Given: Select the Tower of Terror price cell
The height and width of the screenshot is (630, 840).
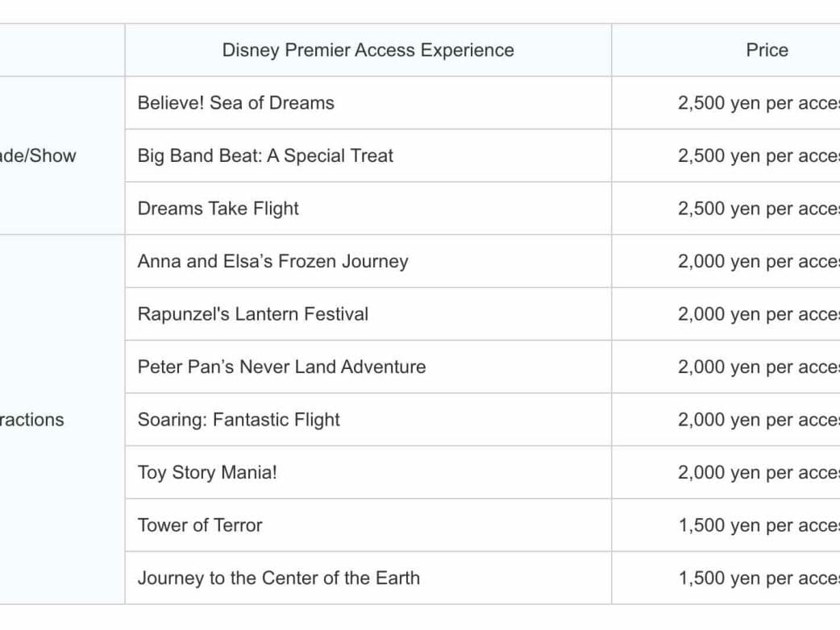Looking at the screenshot, I should point(758,525).
